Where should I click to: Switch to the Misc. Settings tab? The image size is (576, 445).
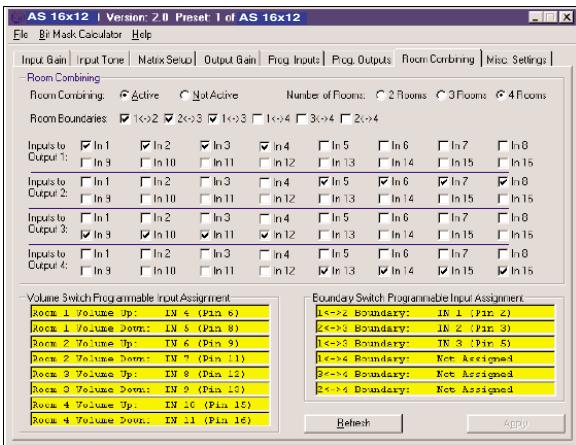click(x=516, y=60)
